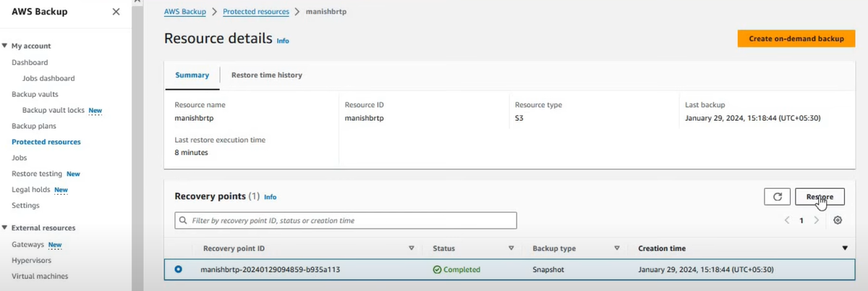Click Last backup date value in summary

coord(752,117)
